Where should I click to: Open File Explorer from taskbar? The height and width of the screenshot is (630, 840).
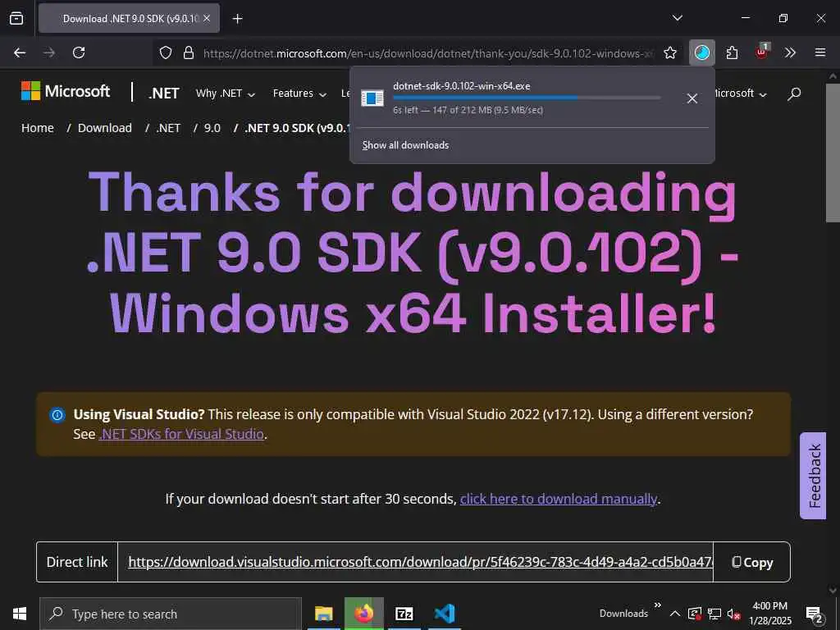coord(323,614)
